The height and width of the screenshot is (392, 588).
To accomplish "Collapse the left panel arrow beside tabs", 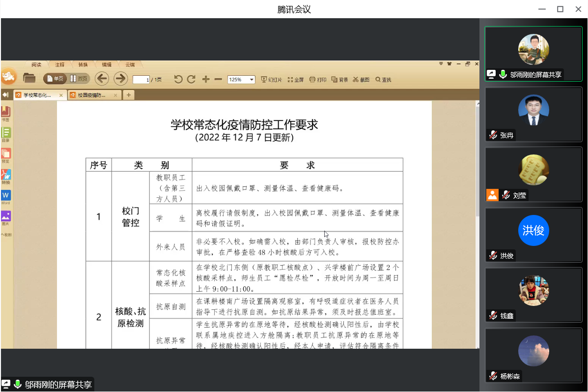I will pos(5,94).
